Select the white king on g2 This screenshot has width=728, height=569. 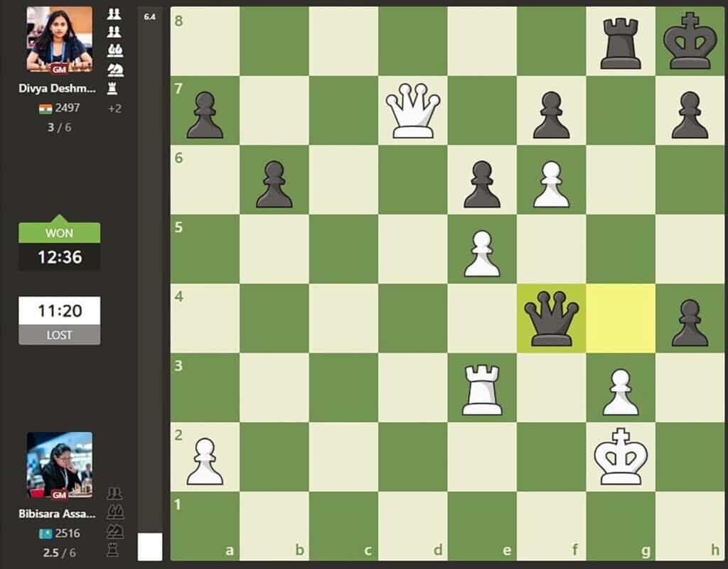click(x=620, y=458)
